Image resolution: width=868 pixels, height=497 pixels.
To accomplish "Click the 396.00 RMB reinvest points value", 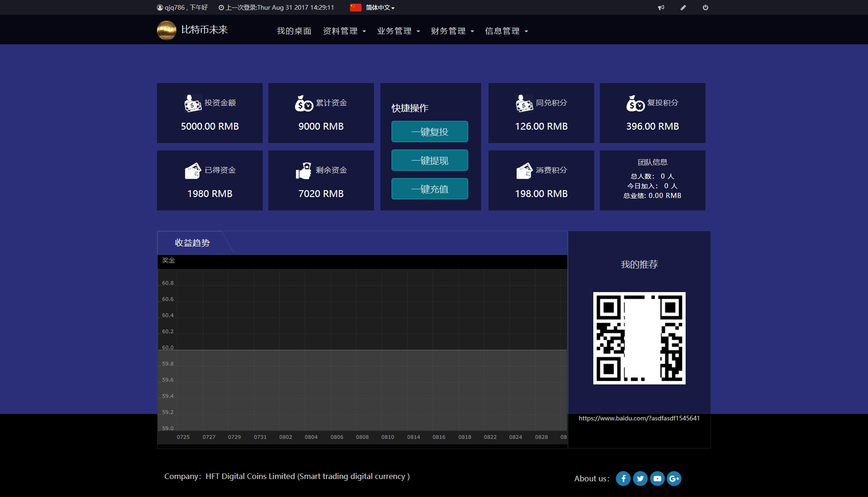I will tap(652, 126).
